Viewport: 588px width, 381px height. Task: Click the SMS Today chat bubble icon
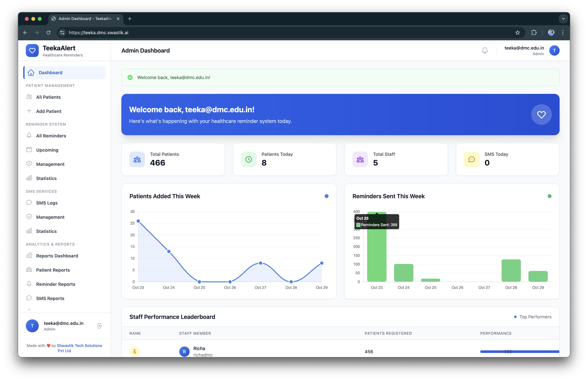(x=471, y=160)
